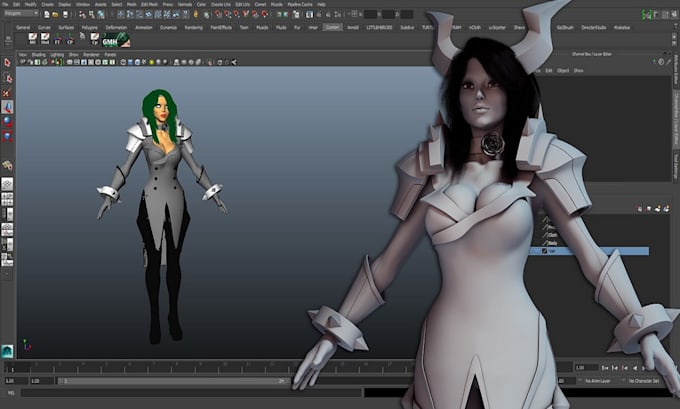Open the Edit Mesh menu

tap(149, 4)
